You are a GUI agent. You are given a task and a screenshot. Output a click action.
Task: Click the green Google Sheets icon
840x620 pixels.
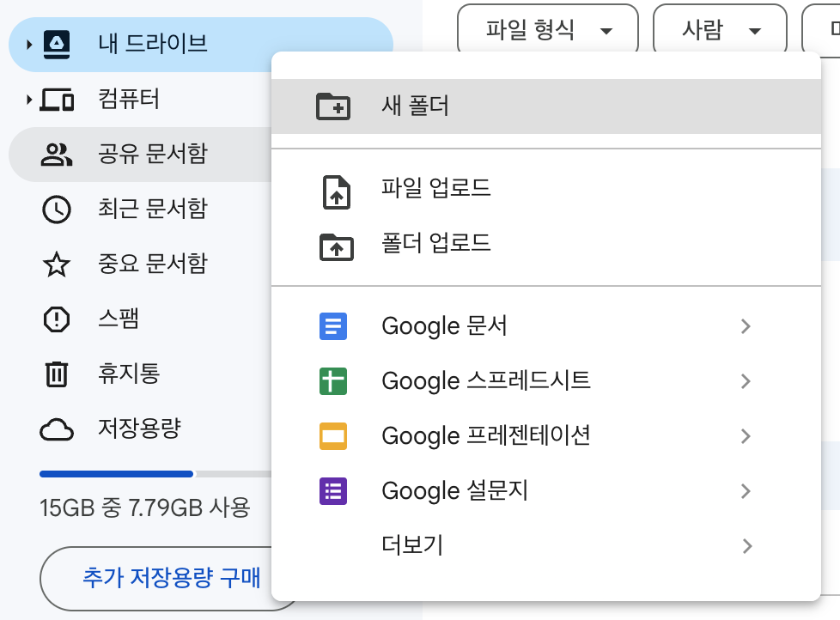click(333, 381)
